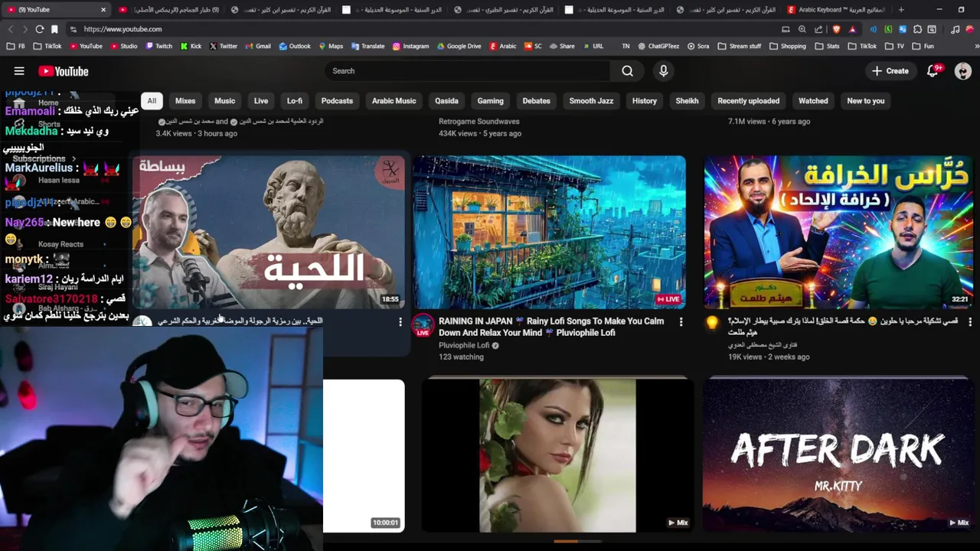Reload the page

tap(40, 29)
